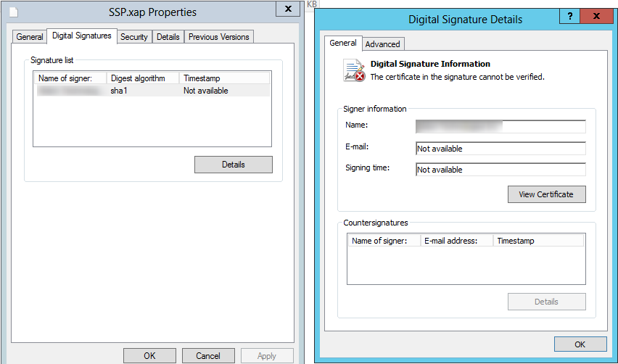Select the sha1 signature row
Image resolution: width=618 pixels, height=364 pixels.
click(x=152, y=91)
